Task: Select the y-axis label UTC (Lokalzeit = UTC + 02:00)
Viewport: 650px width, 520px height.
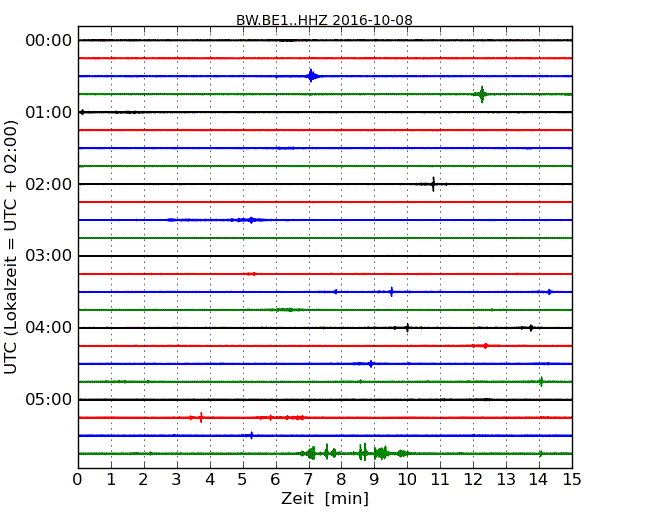Action: click(10, 247)
